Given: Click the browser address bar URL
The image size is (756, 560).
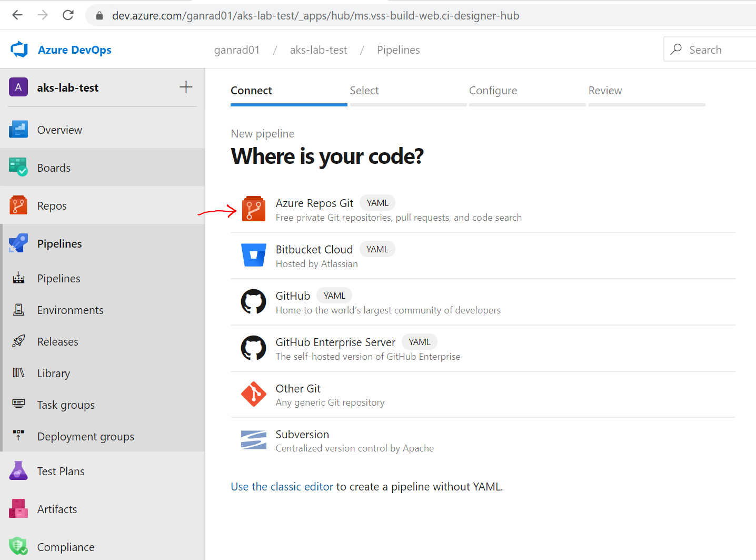Looking at the screenshot, I should (x=315, y=16).
